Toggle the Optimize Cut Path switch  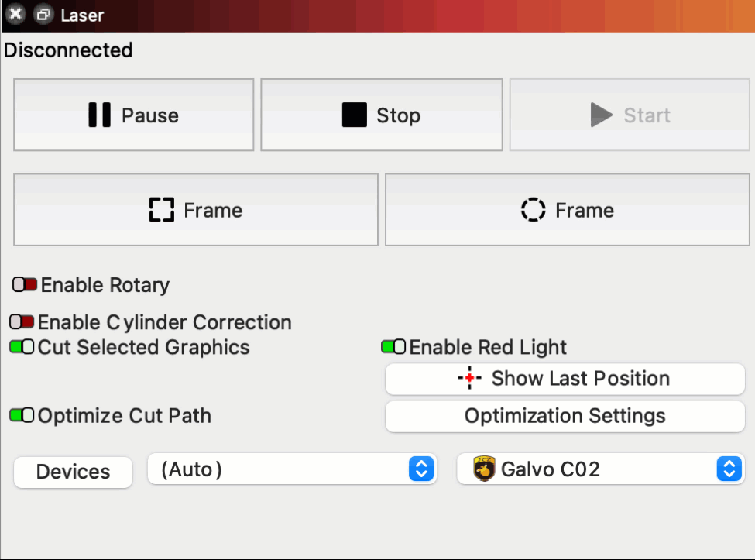(x=22, y=416)
